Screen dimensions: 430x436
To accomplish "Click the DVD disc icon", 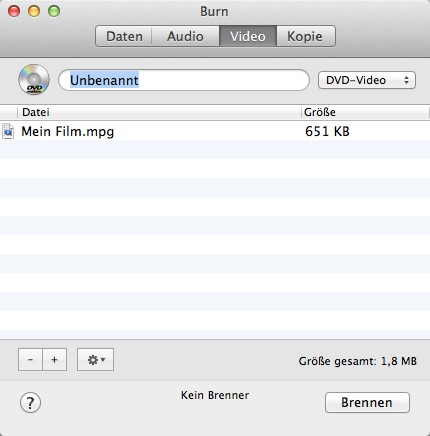I will click(x=34, y=80).
